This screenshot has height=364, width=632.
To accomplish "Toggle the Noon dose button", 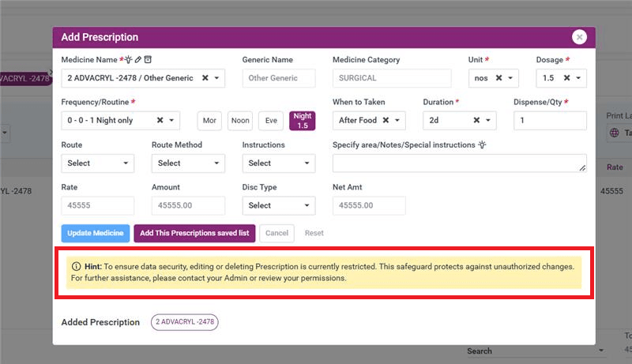I will tap(240, 121).
